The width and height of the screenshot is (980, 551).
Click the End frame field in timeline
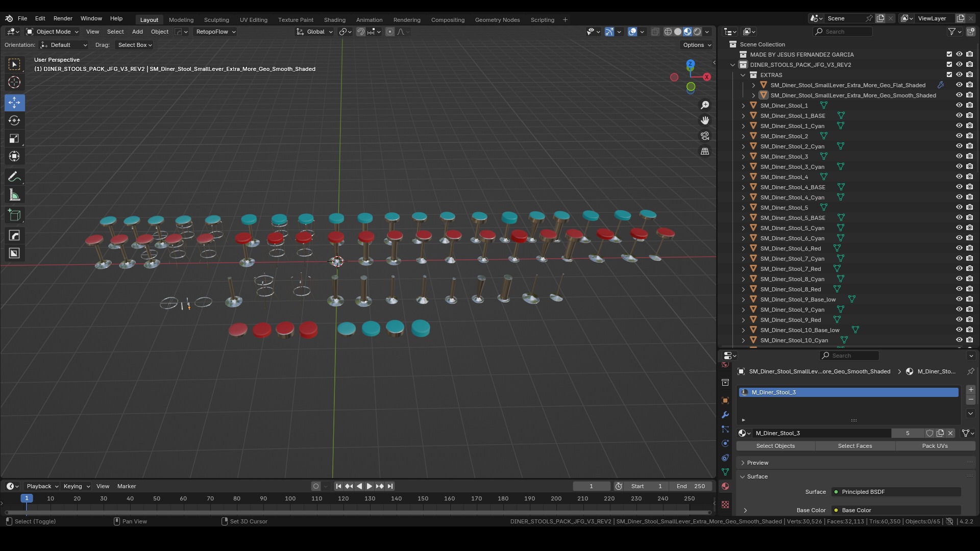(x=691, y=486)
